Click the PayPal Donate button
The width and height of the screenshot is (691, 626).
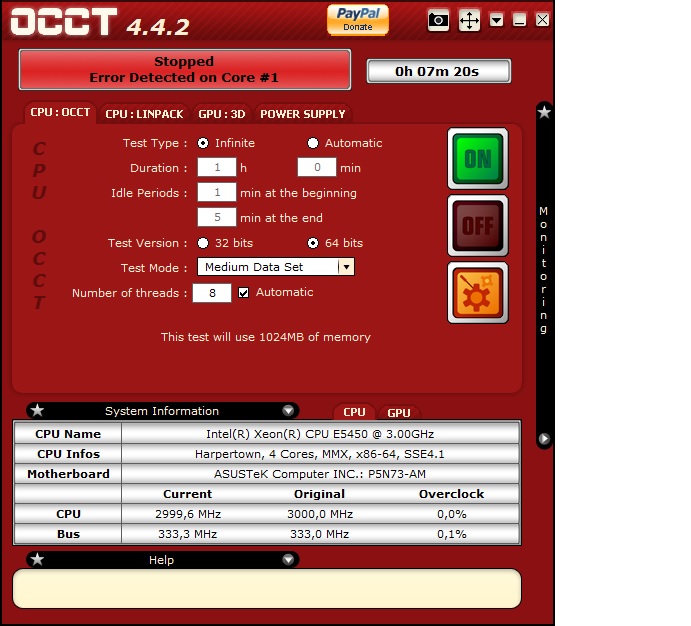(358, 20)
